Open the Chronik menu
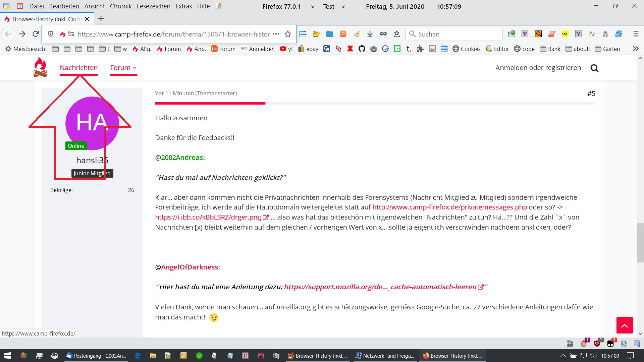The image size is (644, 362). click(x=121, y=6)
